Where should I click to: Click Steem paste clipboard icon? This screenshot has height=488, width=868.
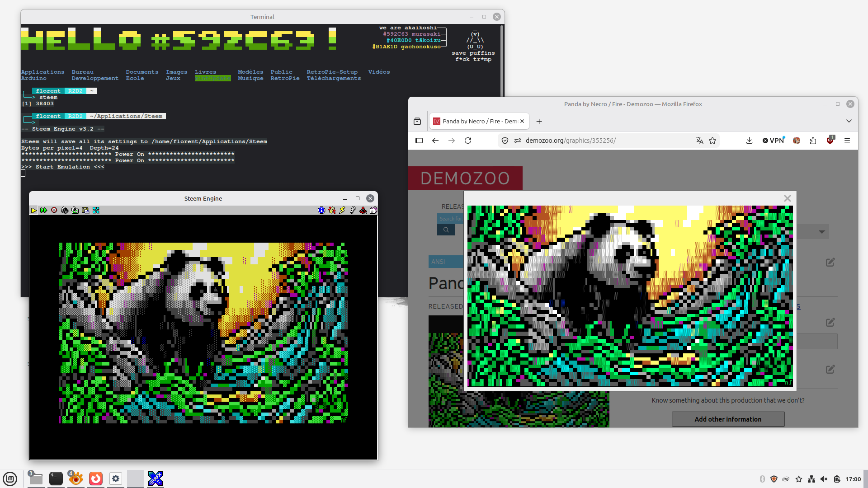[85, 210]
